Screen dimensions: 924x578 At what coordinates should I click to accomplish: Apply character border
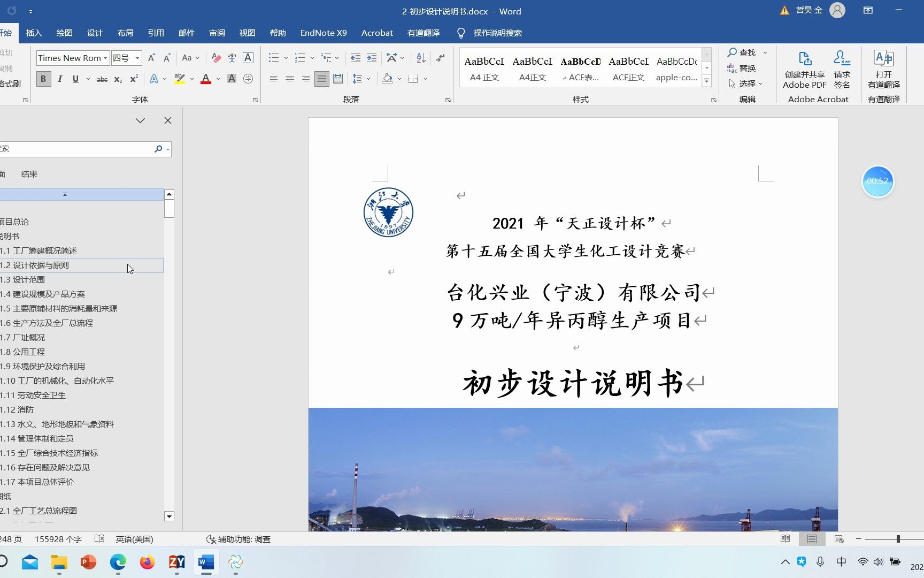click(248, 58)
